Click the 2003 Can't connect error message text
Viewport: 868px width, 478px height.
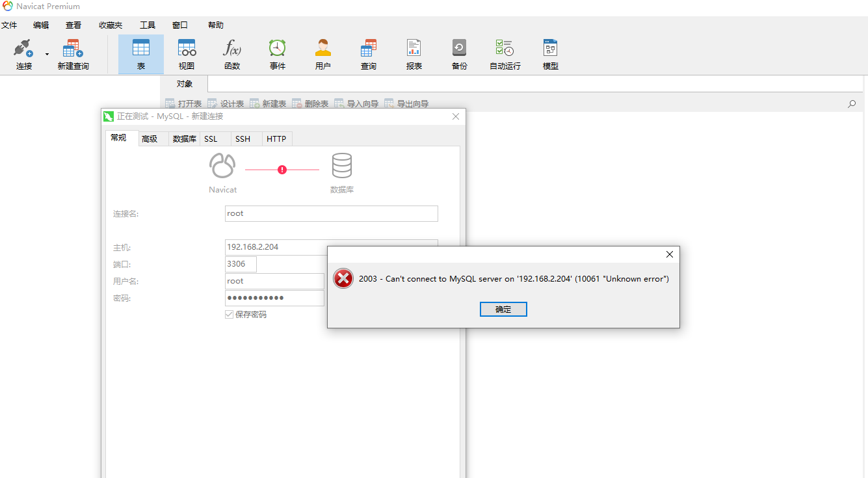(x=514, y=279)
